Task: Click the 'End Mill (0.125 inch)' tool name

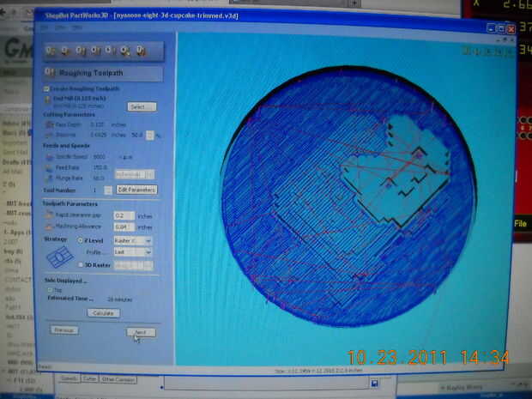Action: [x=80, y=99]
